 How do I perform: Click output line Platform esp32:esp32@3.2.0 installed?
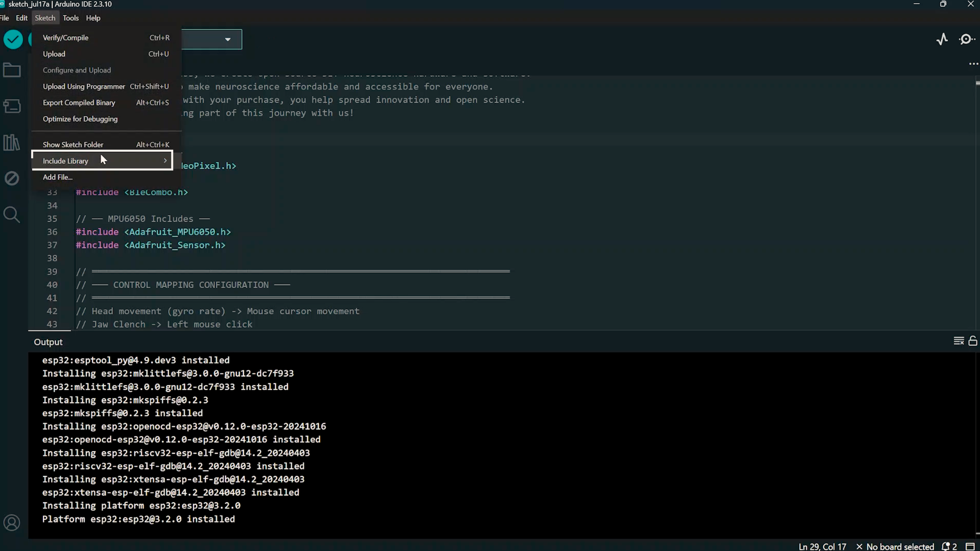138,519
